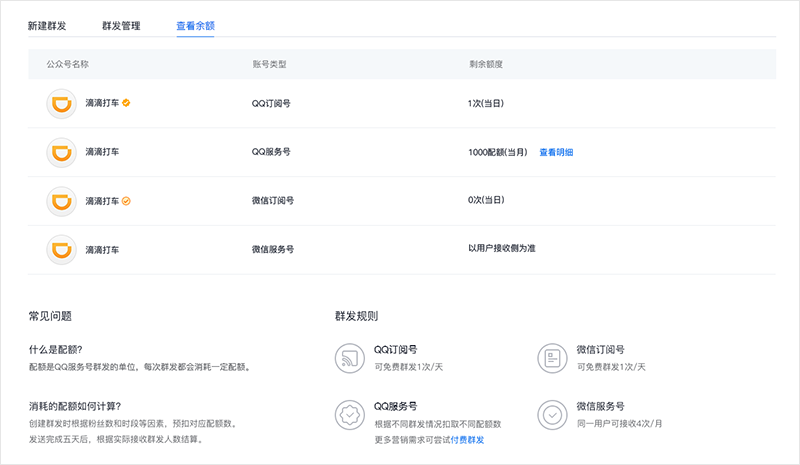The image size is (800, 465).
Task: Click the QQ服务号 badge icon under 群发规则
Action: tap(349, 415)
